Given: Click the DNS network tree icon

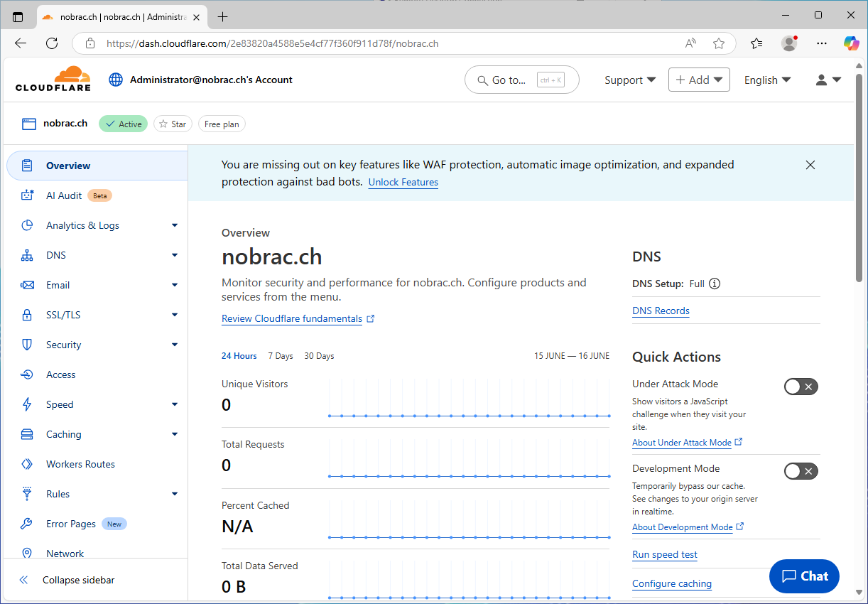Looking at the screenshot, I should click(x=27, y=255).
